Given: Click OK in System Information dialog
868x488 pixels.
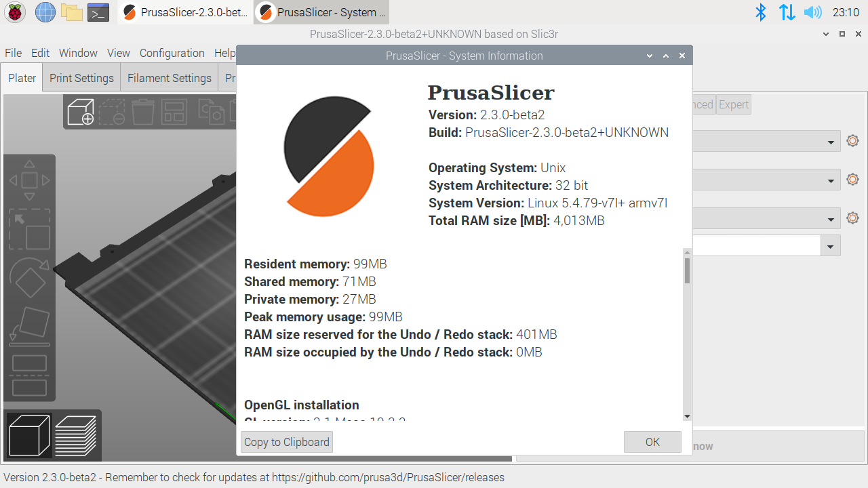Looking at the screenshot, I should (x=652, y=442).
